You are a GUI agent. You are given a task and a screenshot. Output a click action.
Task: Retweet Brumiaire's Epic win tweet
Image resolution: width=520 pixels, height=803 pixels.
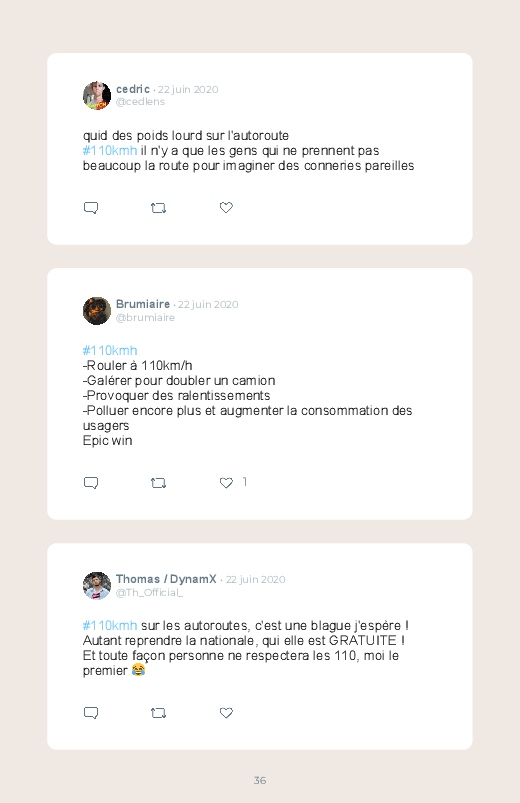click(158, 483)
